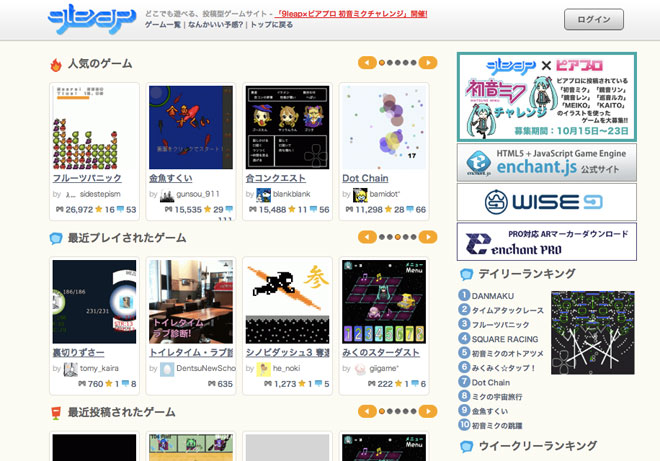Image resolution: width=660 pixels, height=461 pixels.
Task: Click the ログイン button
Action: (x=593, y=19)
